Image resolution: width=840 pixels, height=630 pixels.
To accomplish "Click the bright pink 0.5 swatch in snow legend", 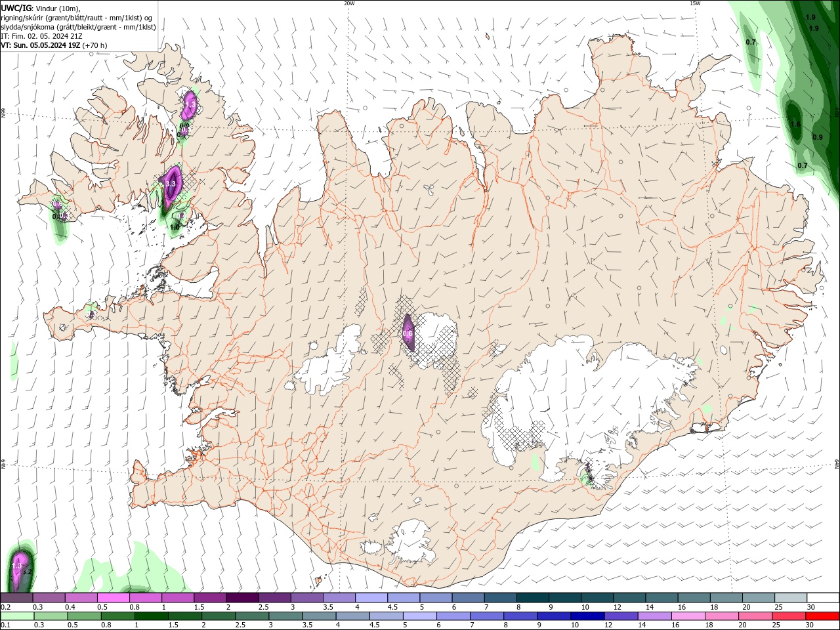I will point(113,598).
